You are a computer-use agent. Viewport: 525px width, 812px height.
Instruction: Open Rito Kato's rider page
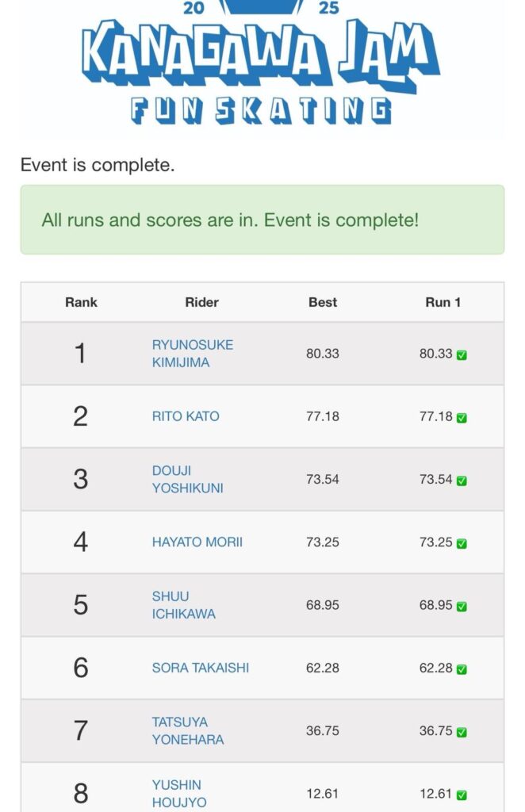pyautogui.click(x=186, y=416)
